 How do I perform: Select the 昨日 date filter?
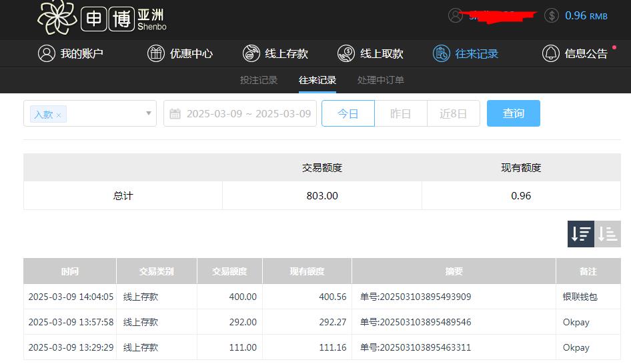401,113
